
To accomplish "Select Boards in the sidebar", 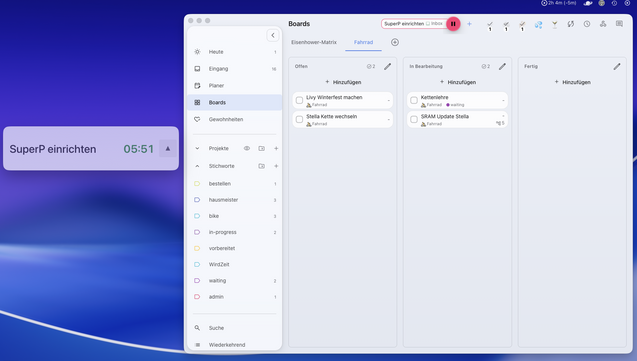I will click(x=234, y=102).
